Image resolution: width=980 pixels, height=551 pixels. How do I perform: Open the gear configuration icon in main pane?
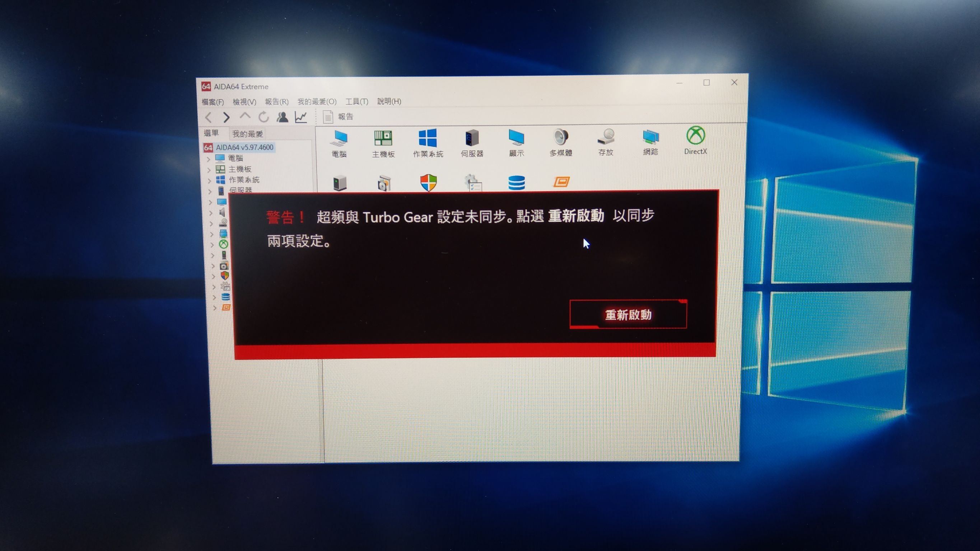tap(473, 183)
